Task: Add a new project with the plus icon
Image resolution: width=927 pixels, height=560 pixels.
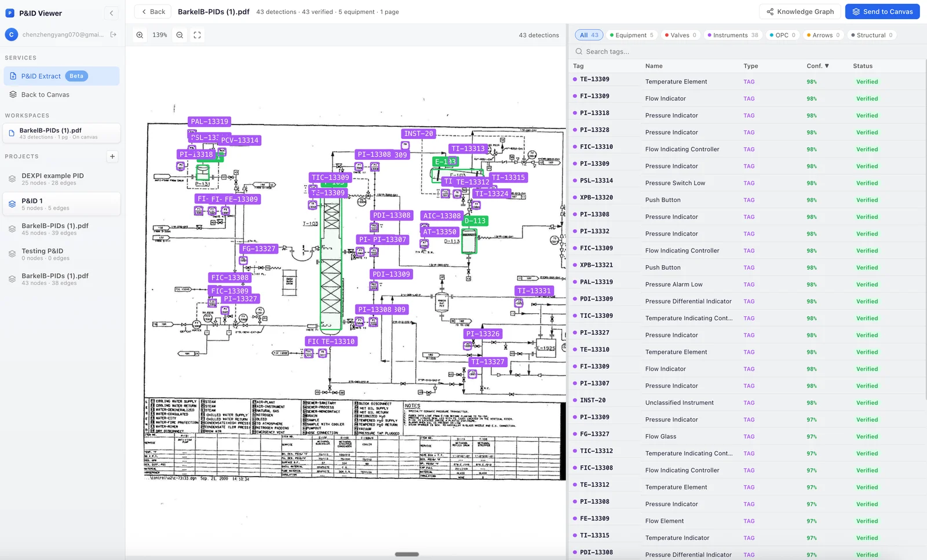Action: tap(112, 156)
